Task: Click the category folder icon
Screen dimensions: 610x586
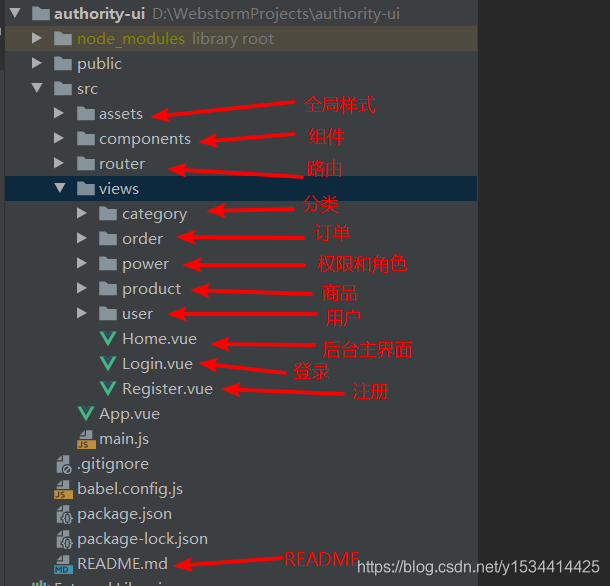Action: click(108, 214)
